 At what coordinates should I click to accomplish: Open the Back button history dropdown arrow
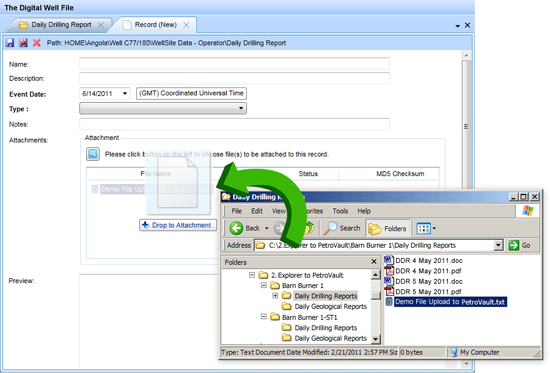[267, 228]
